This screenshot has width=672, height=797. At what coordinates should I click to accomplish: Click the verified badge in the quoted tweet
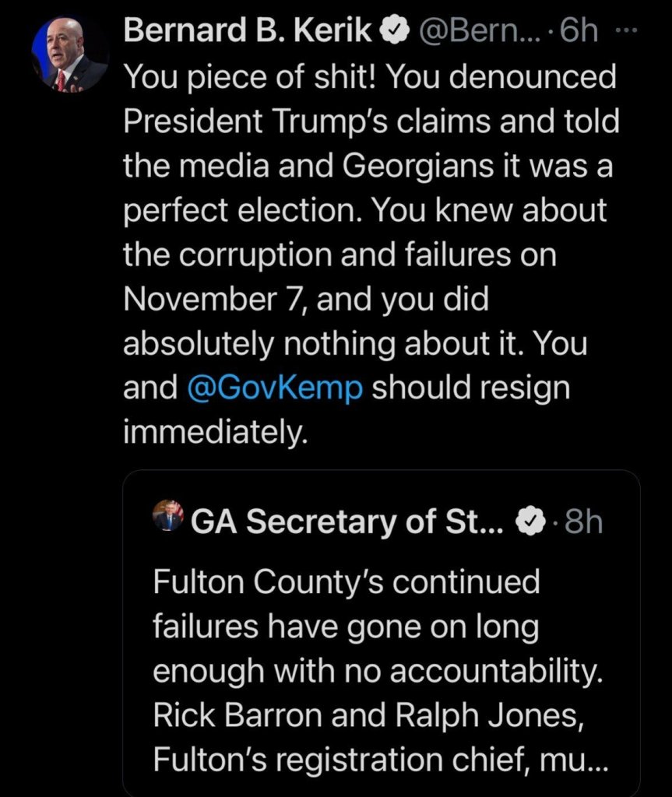(531, 523)
